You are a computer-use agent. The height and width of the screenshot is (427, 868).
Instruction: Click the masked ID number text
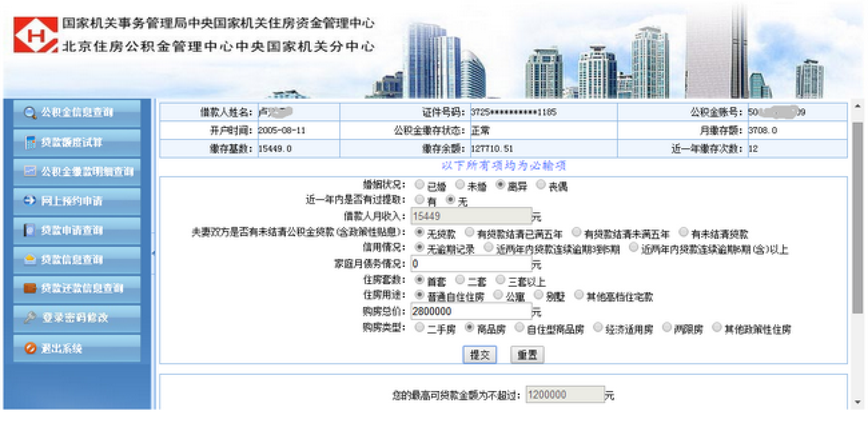click(514, 112)
